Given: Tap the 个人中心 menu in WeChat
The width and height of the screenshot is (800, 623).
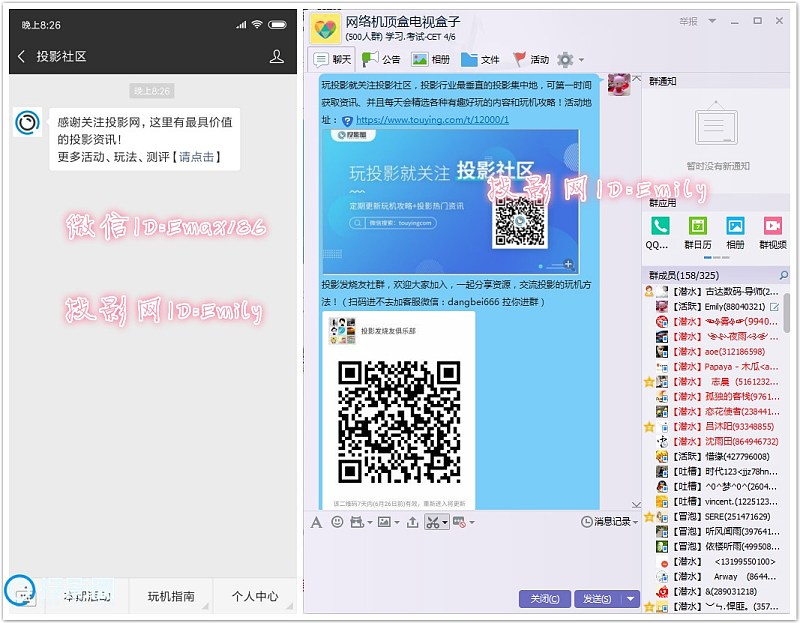Looking at the screenshot, I should 255,595.
